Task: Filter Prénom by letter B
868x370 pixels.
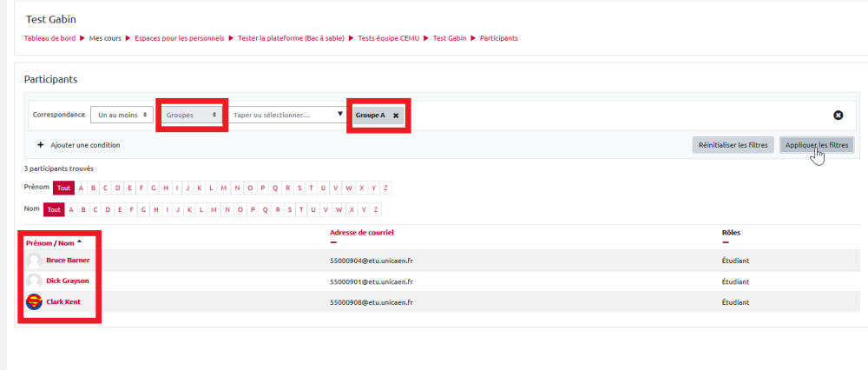Action: point(93,188)
